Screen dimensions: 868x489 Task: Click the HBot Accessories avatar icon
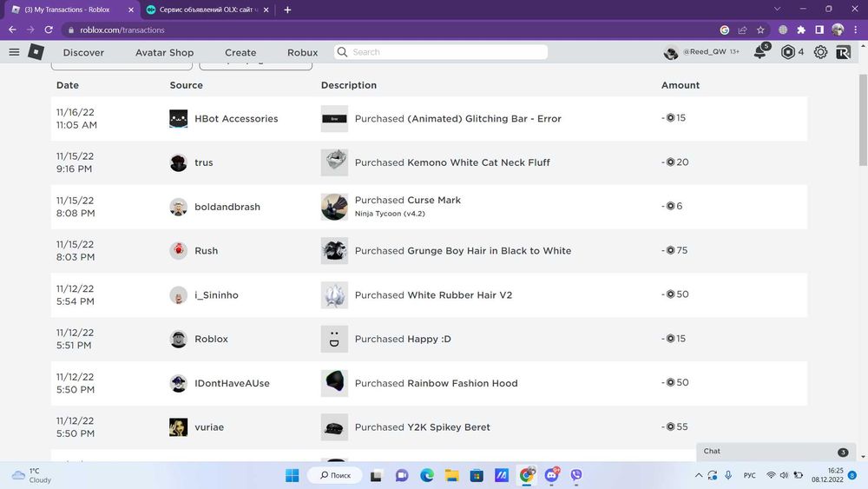(x=178, y=118)
